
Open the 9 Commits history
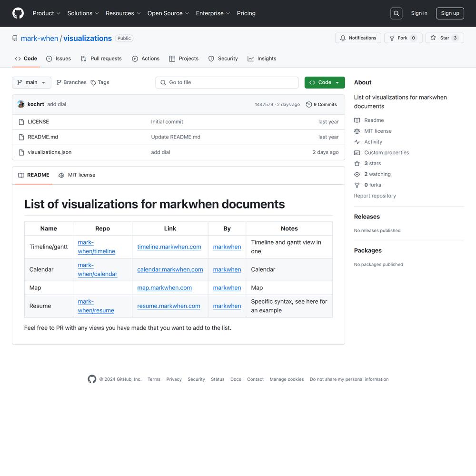[x=321, y=104]
